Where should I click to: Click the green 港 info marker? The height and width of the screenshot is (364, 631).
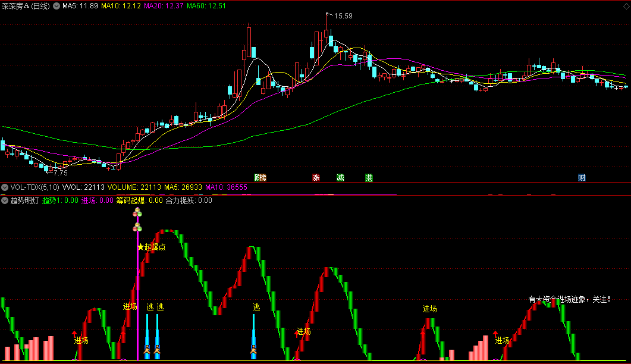369,178
